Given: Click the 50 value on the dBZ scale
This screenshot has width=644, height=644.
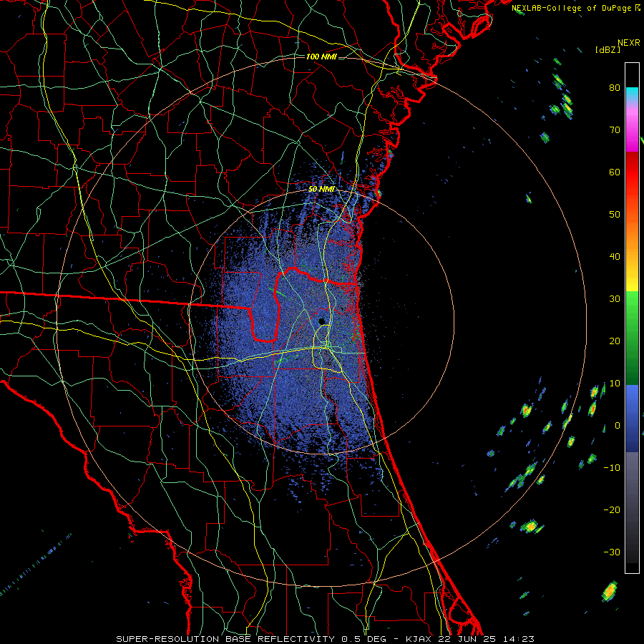Looking at the screenshot, I should click(615, 215).
